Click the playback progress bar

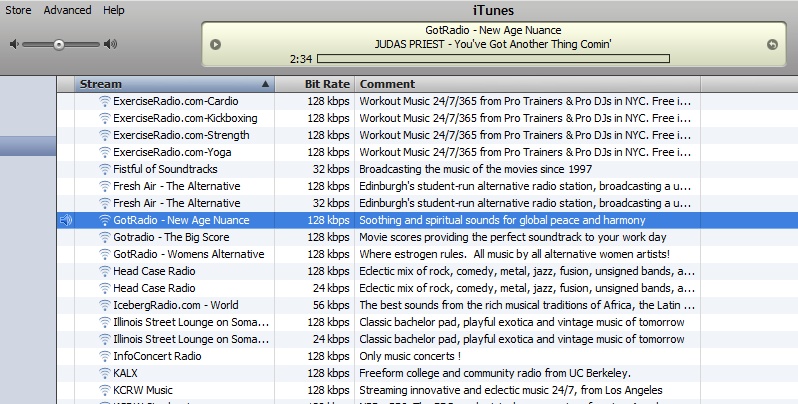(493, 59)
